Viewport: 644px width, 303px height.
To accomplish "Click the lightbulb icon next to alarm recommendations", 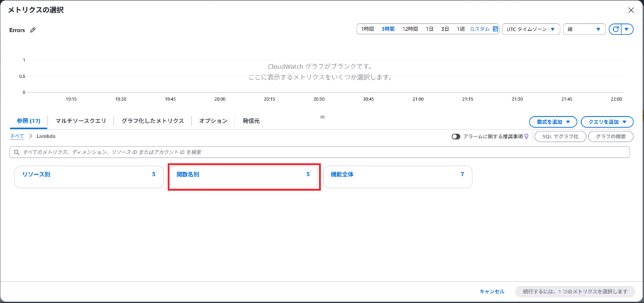I will (x=527, y=136).
